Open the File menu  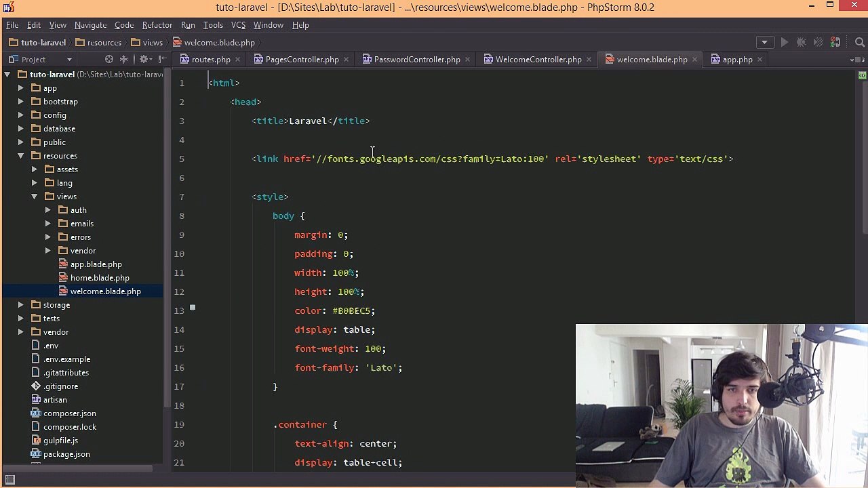(12, 25)
